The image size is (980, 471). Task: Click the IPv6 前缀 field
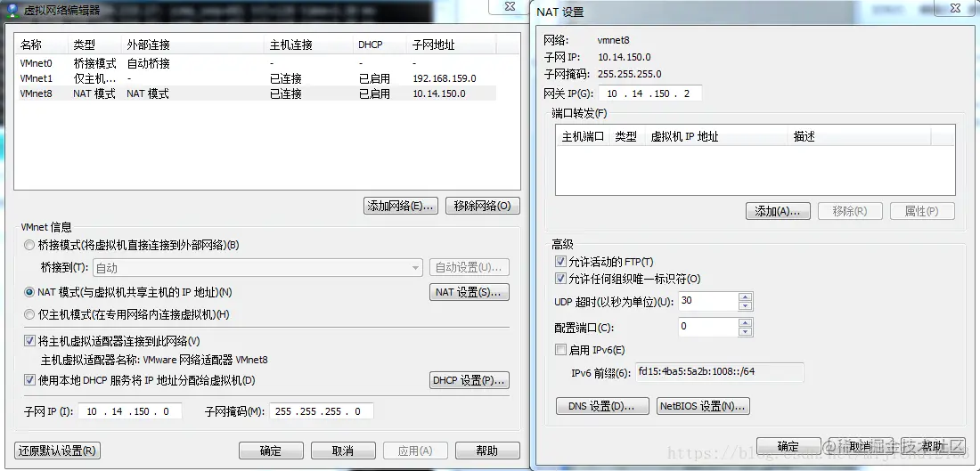pyautogui.click(x=719, y=371)
